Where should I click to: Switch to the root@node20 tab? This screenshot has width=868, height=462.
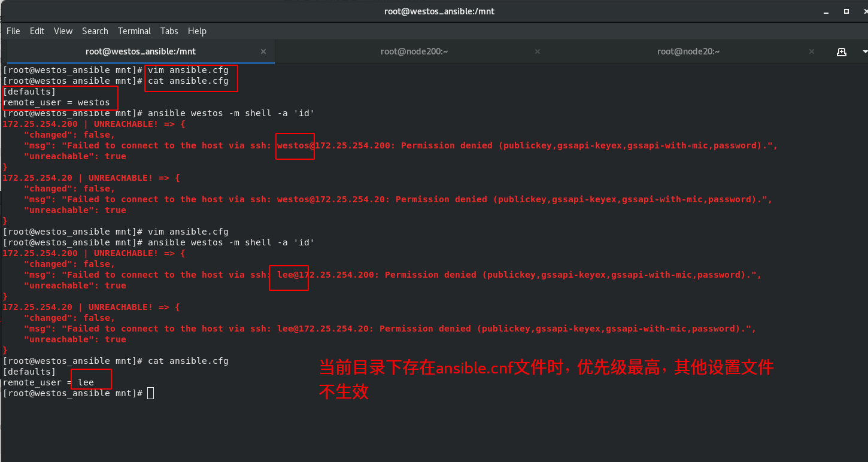688,51
